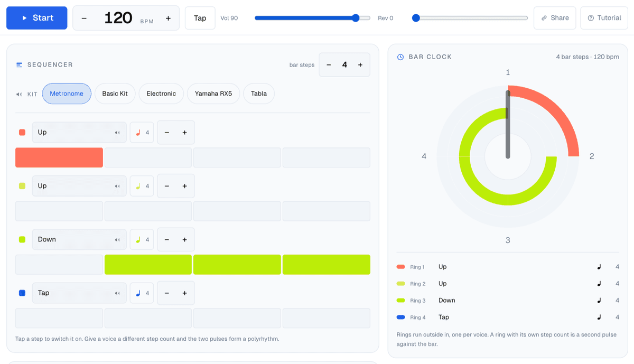Click minus on the Down voice row
The height and width of the screenshot is (364, 634).
click(x=167, y=240)
